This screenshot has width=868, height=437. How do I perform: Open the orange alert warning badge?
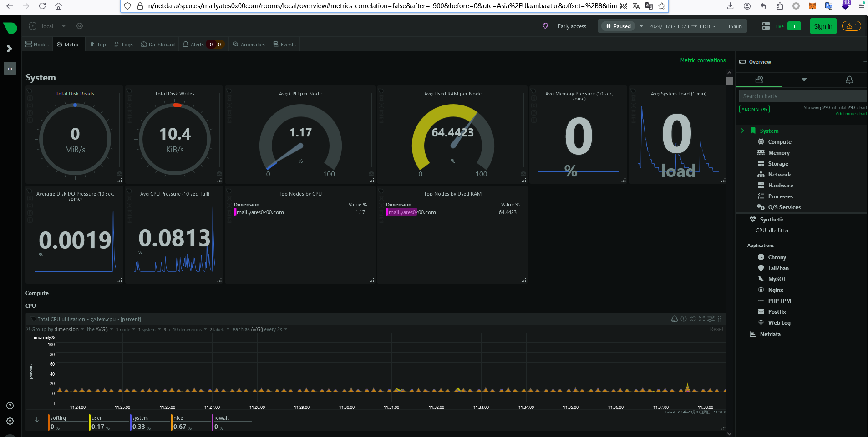click(x=852, y=26)
